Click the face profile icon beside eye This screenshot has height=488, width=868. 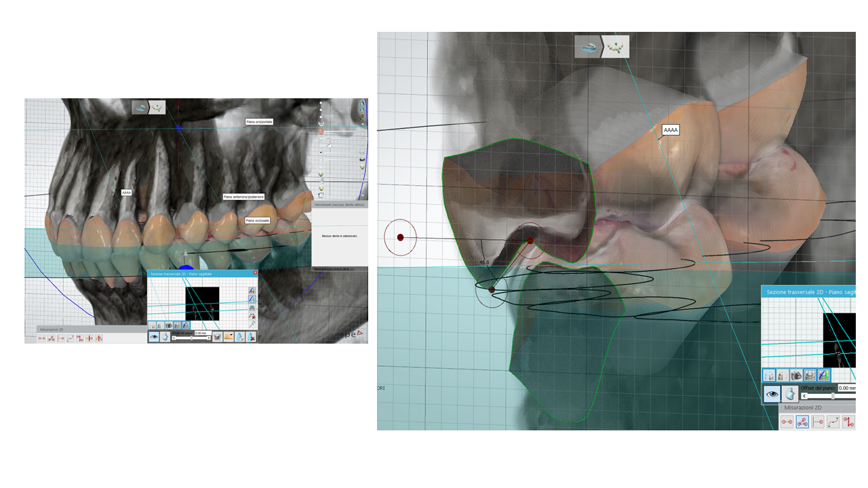pyautogui.click(x=789, y=394)
